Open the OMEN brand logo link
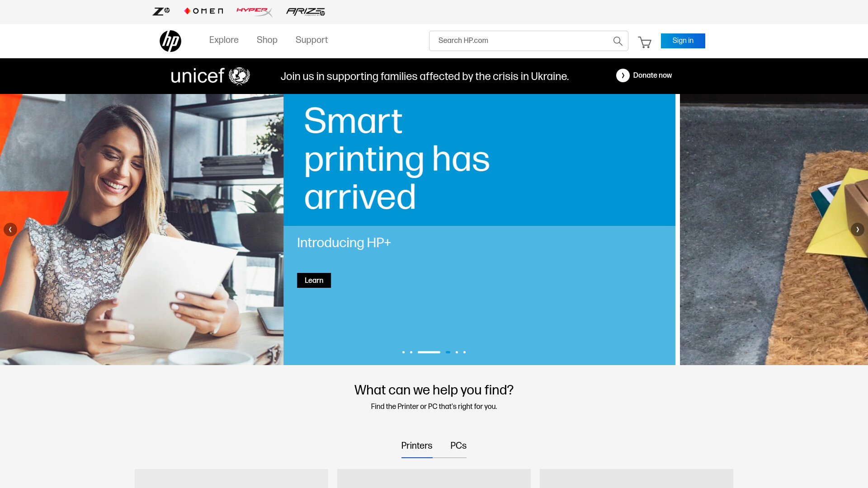 [203, 11]
